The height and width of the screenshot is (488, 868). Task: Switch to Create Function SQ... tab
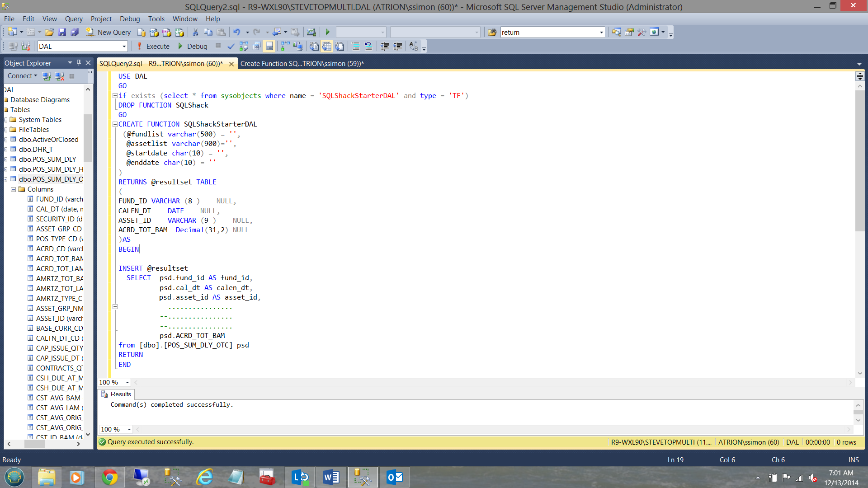[x=302, y=64]
